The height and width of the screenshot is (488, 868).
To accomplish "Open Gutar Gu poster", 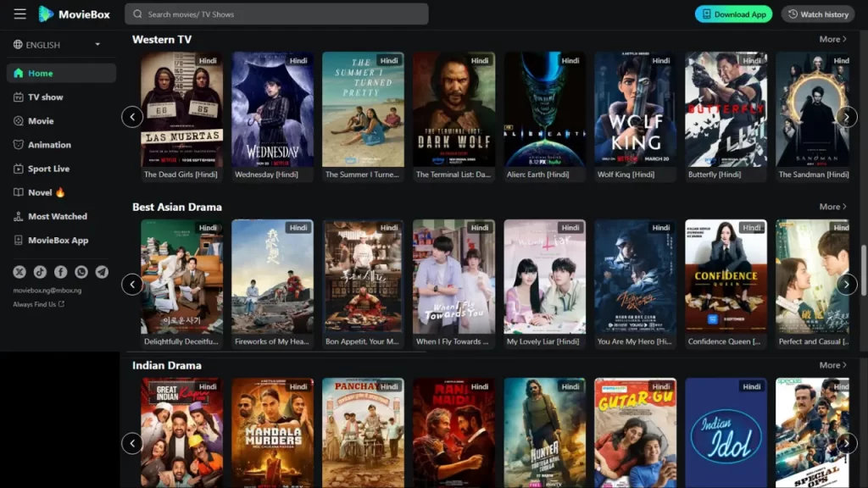I will click(636, 433).
